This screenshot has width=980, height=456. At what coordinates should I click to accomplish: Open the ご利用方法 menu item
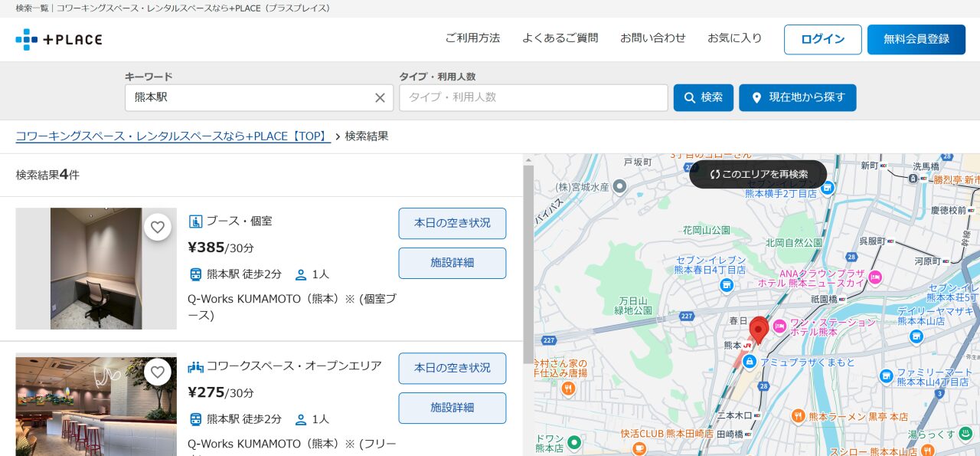tap(472, 38)
